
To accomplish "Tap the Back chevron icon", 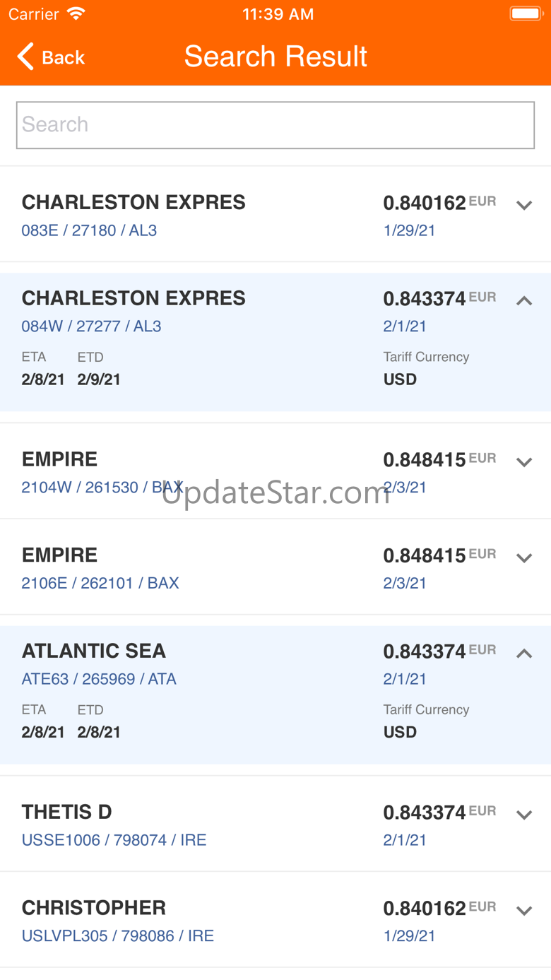I will pyautogui.click(x=25, y=57).
